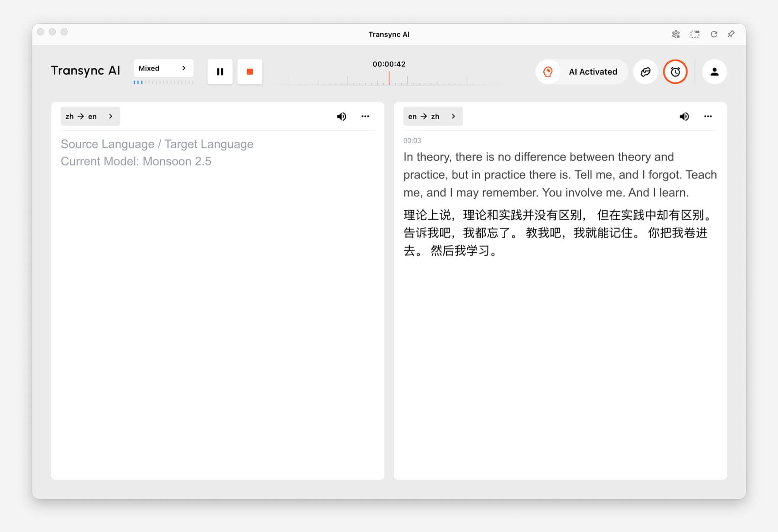Open the Mixed audio source dropdown
The width and height of the screenshot is (778, 532).
click(x=163, y=68)
